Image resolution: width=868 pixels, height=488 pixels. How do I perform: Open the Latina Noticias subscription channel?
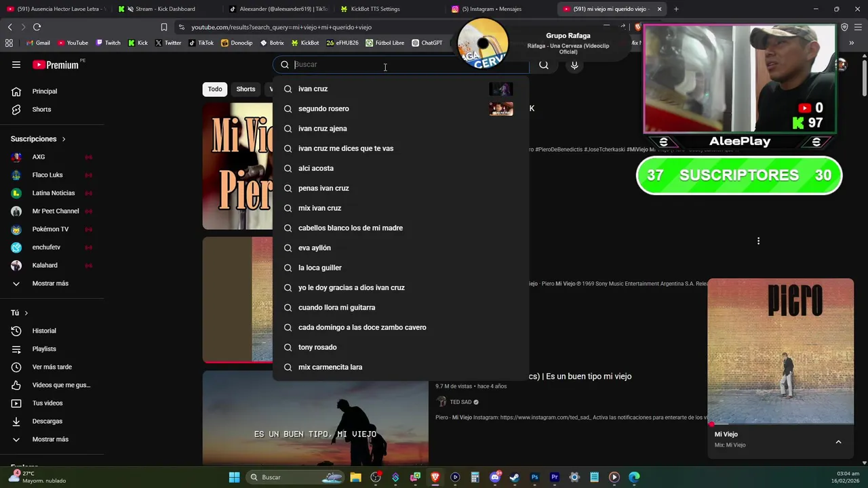[52, 193]
